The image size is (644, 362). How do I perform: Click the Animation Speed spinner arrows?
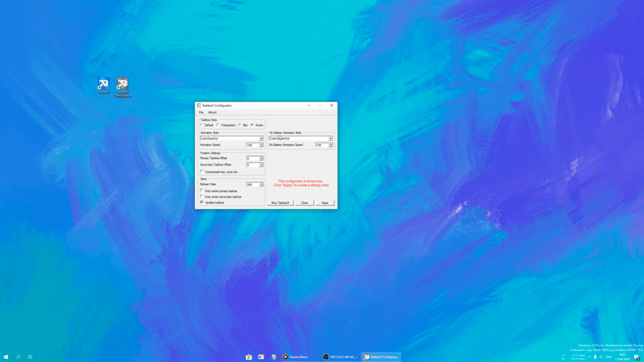(262, 145)
